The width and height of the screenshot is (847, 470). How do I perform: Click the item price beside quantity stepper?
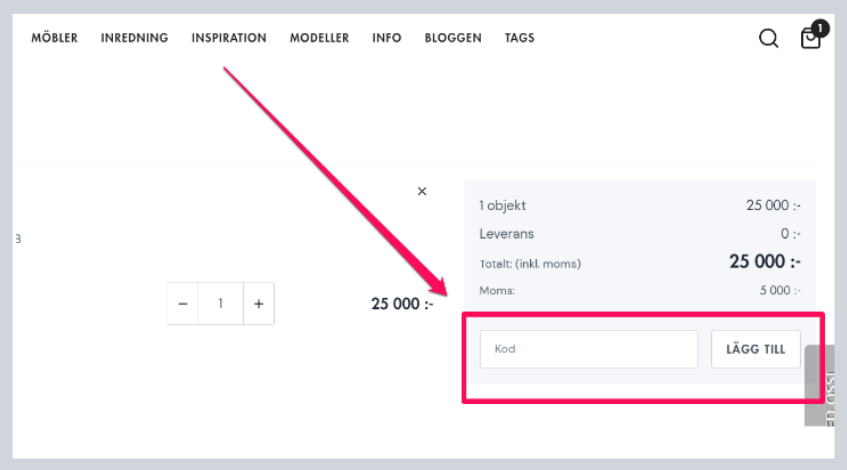tap(402, 304)
